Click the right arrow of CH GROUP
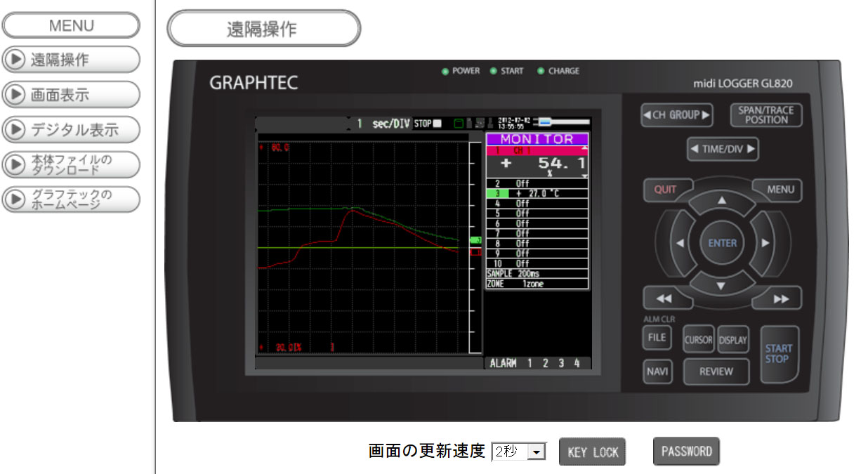This screenshot has width=868, height=474. 706,115
